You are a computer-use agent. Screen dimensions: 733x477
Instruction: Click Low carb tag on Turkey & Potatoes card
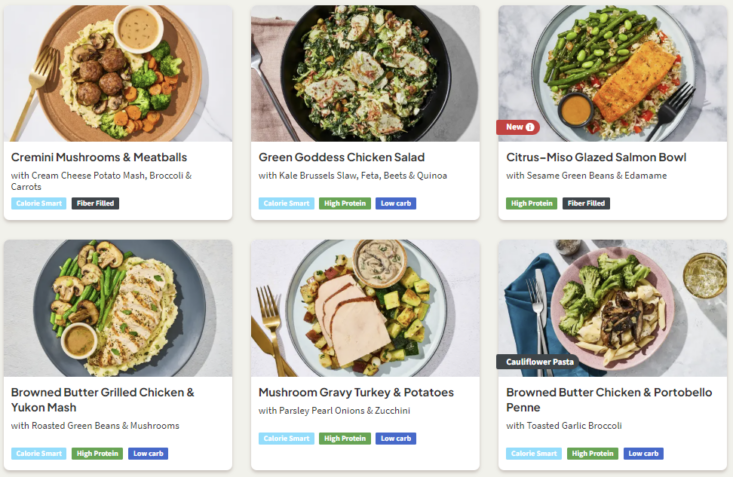point(395,439)
